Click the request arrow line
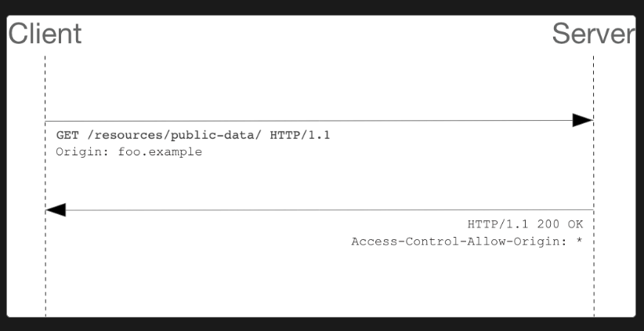Screen dimensions: 644x331 coord(309,121)
